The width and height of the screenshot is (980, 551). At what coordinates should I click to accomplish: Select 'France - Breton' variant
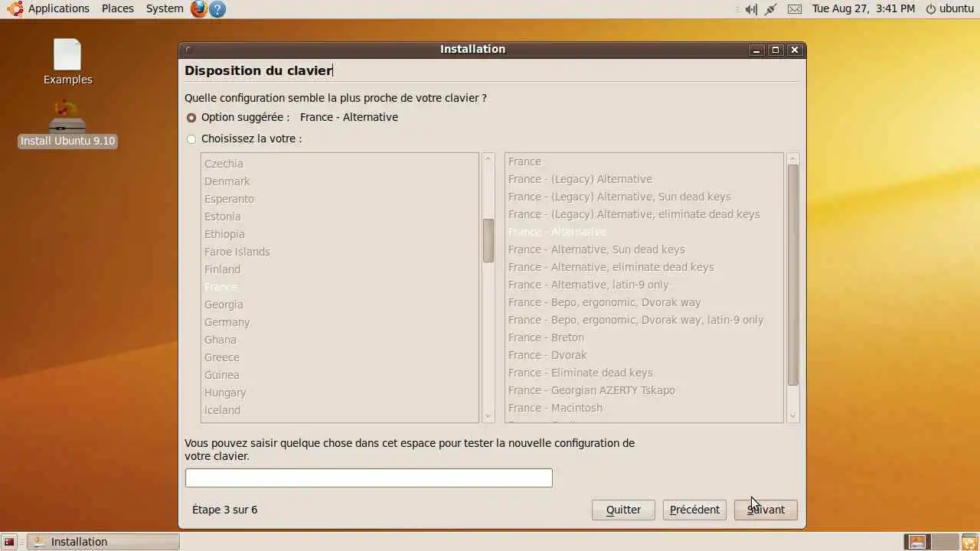644,337
